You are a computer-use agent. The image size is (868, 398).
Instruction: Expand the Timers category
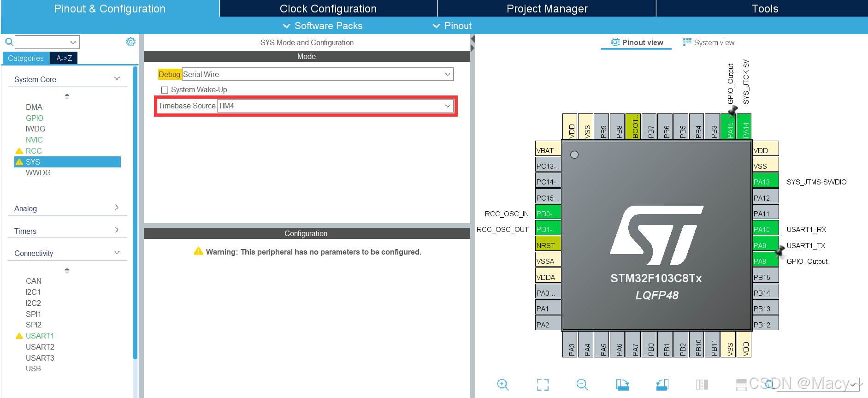117,230
